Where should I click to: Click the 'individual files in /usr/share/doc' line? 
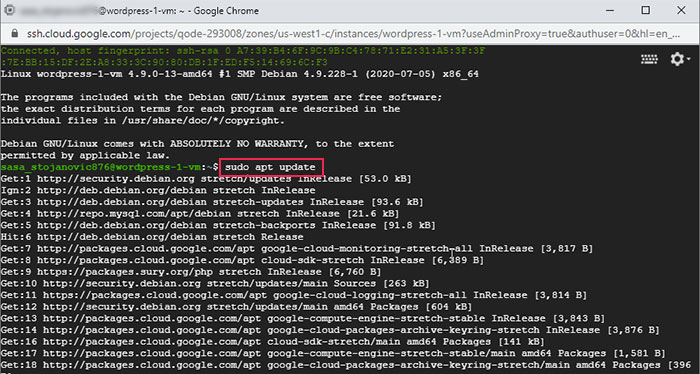[x=143, y=121]
